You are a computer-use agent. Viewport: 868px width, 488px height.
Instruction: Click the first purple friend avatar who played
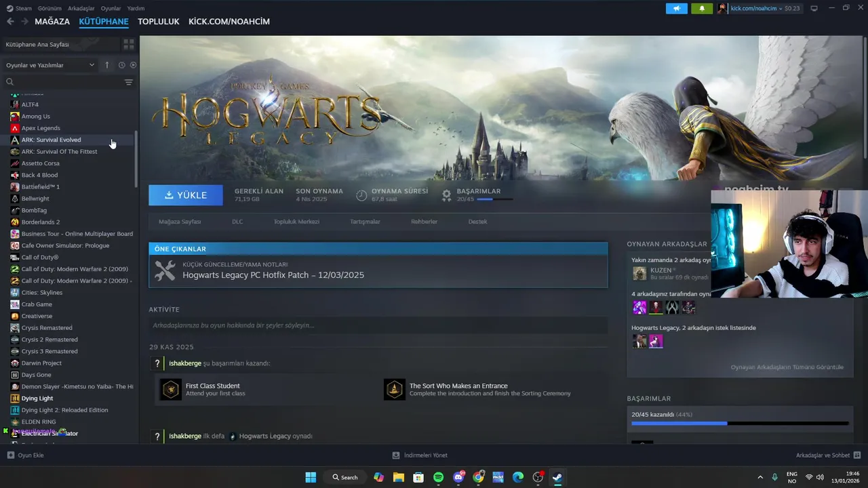click(x=639, y=308)
